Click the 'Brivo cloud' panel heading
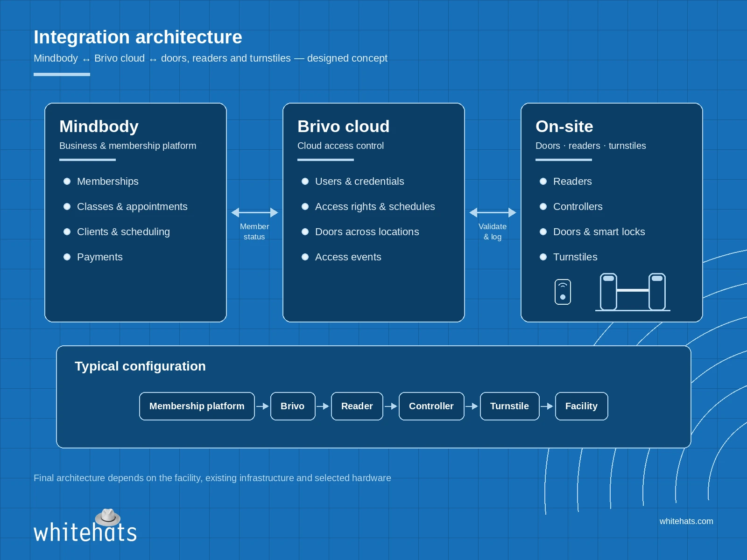 [344, 126]
